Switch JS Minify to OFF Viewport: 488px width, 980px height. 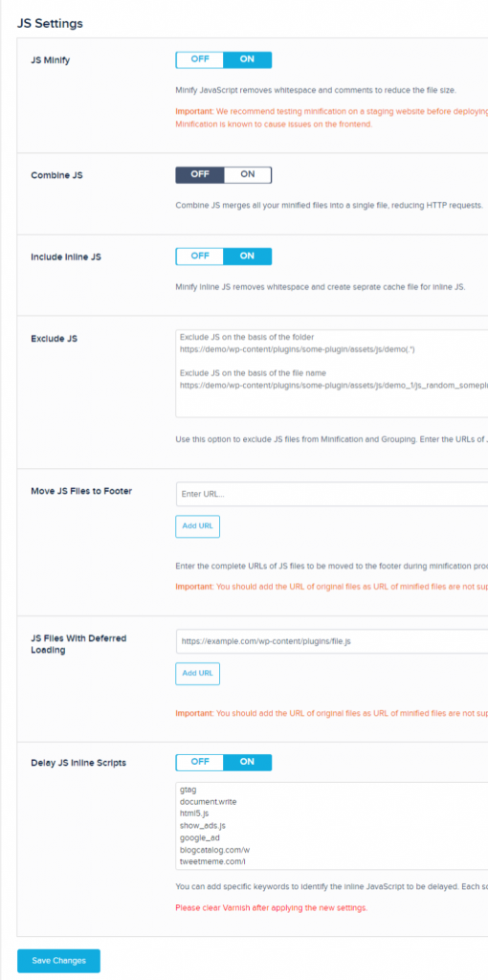(x=200, y=59)
